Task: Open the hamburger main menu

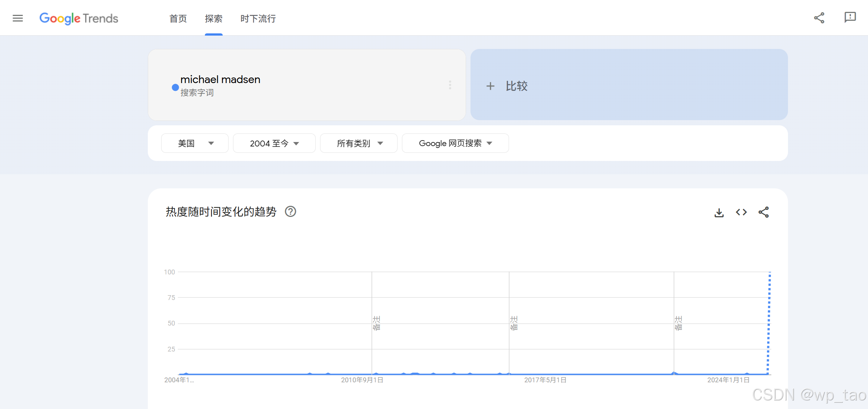Action: point(18,18)
